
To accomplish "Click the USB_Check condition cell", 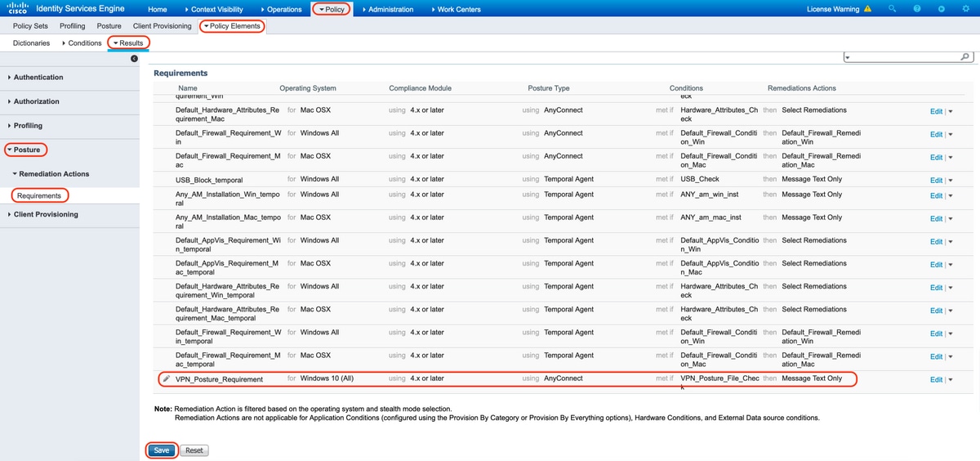I will (x=700, y=179).
